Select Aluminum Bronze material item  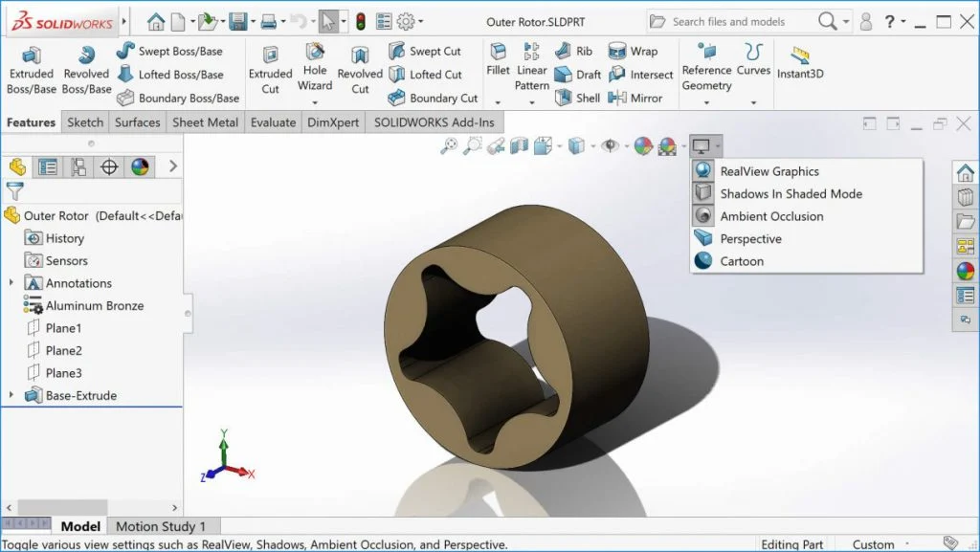click(84, 305)
